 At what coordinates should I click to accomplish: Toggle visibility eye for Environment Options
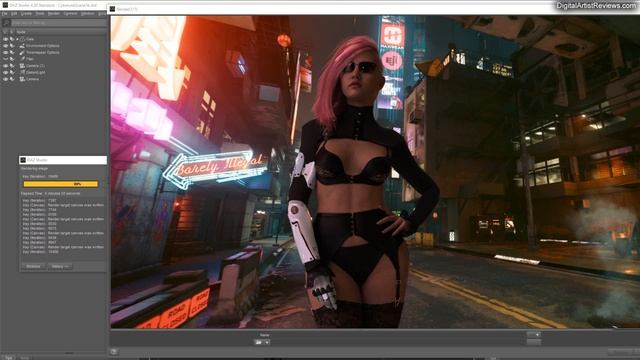(x=5, y=46)
